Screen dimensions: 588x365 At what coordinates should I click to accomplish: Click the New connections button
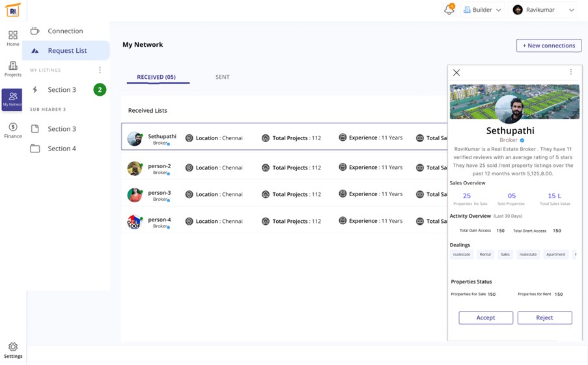point(548,46)
